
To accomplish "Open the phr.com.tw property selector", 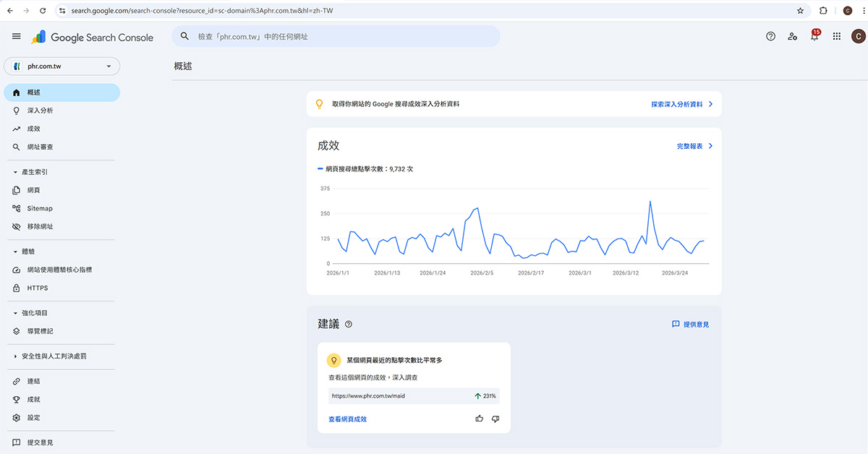I will click(61, 66).
